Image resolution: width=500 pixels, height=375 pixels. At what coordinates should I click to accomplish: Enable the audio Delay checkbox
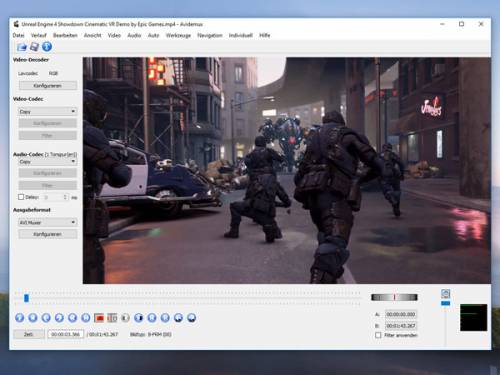point(21,197)
